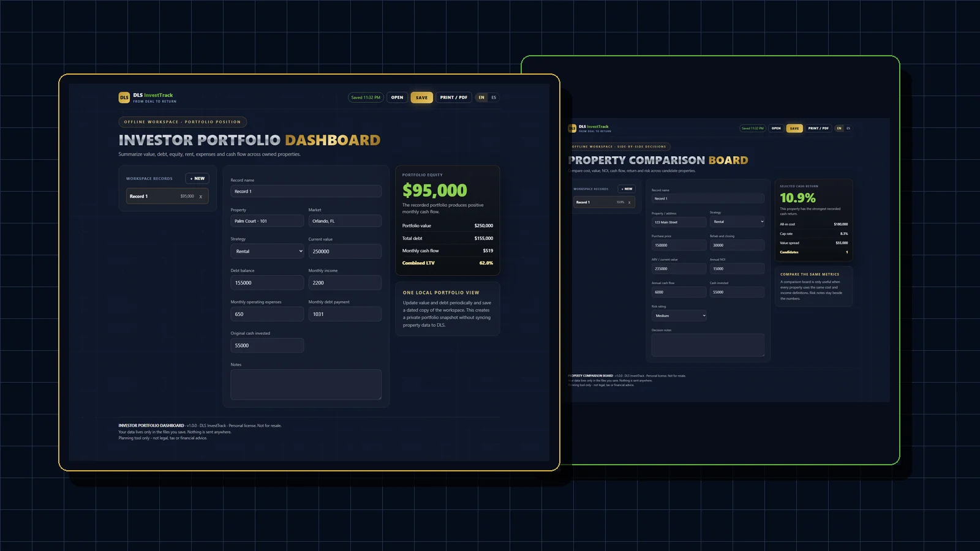Switch language to ES in Comparison Board
Image resolution: width=980 pixels, height=551 pixels.
tap(848, 129)
